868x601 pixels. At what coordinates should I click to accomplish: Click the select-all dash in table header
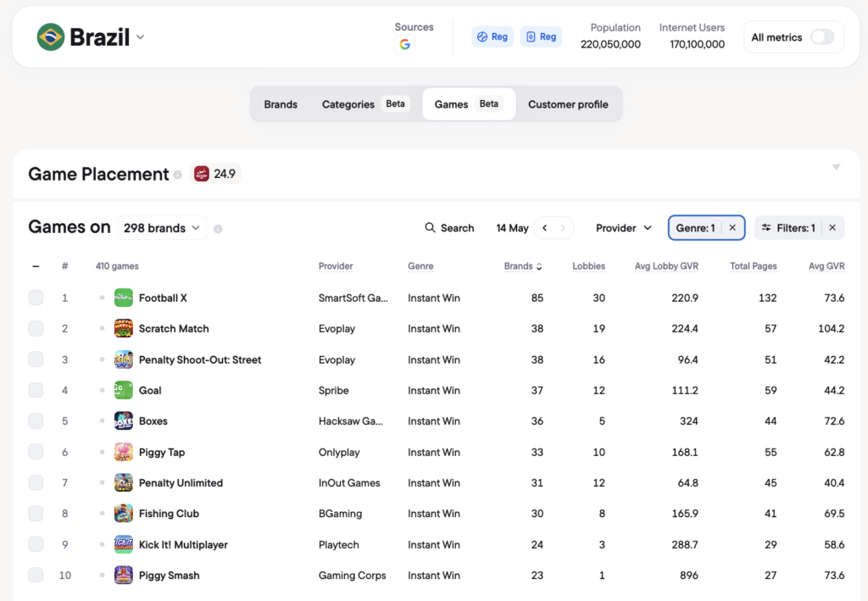(36, 266)
